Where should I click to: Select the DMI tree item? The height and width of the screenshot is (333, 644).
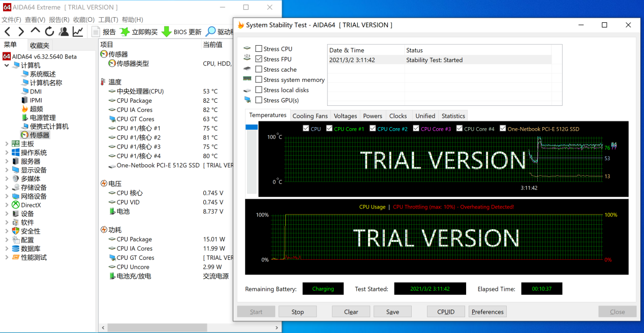click(32, 92)
